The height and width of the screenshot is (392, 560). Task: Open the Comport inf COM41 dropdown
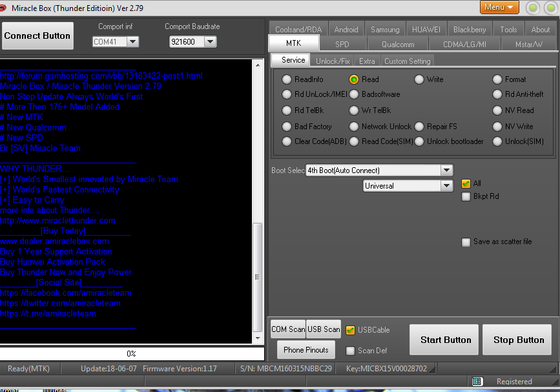point(132,42)
